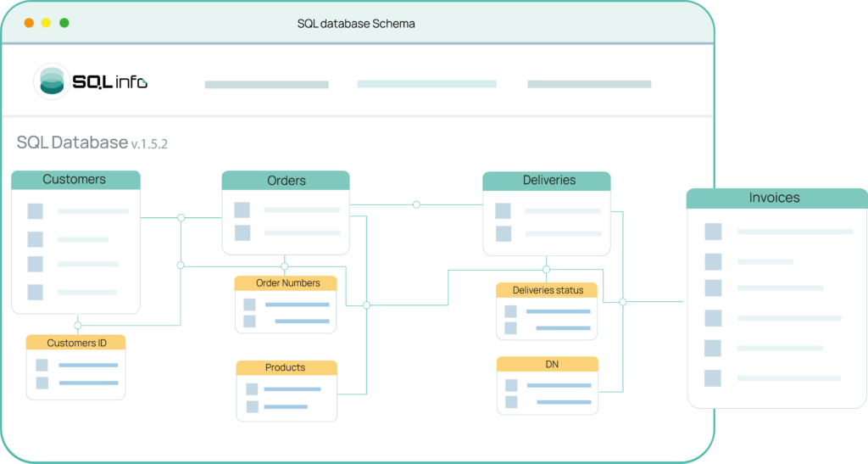Click the second field icon in Customers ID
Image resolution: width=868 pixels, height=464 pixels.
[42, 383]
